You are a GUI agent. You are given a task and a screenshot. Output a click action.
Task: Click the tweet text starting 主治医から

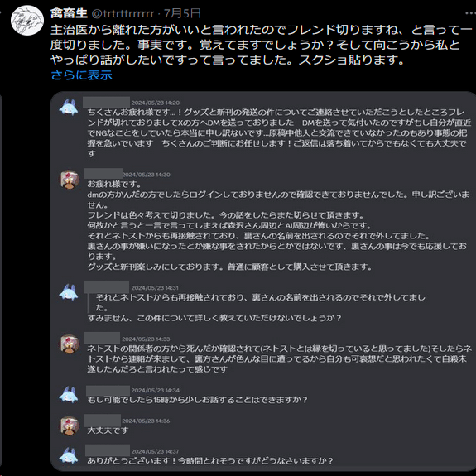tap(262, 45)
